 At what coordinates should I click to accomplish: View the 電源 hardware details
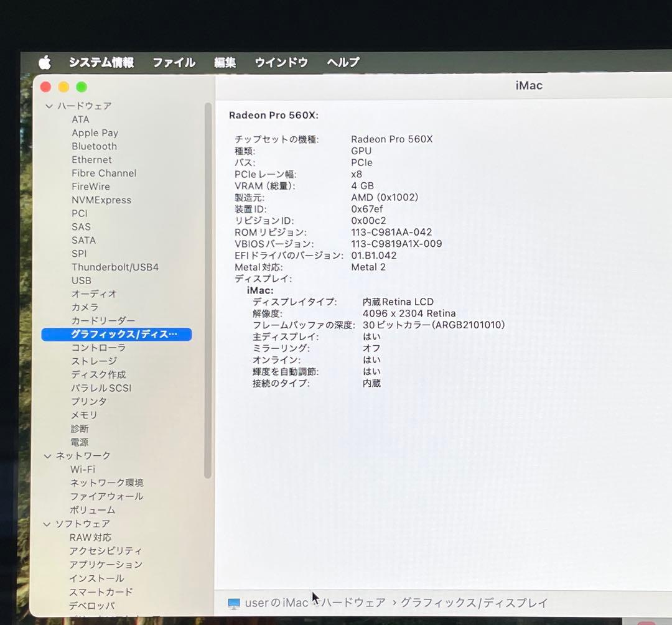pos(80,442)
